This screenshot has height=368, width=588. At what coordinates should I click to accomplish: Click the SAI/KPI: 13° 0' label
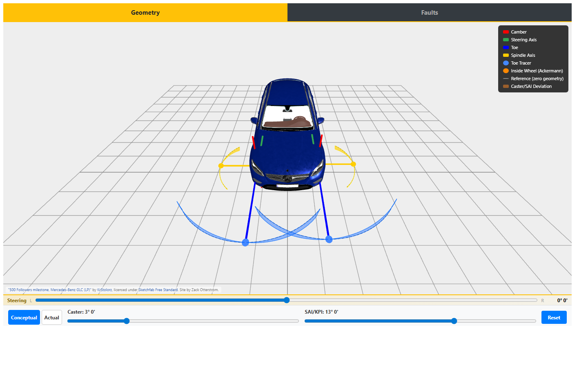tap(321, 312)
